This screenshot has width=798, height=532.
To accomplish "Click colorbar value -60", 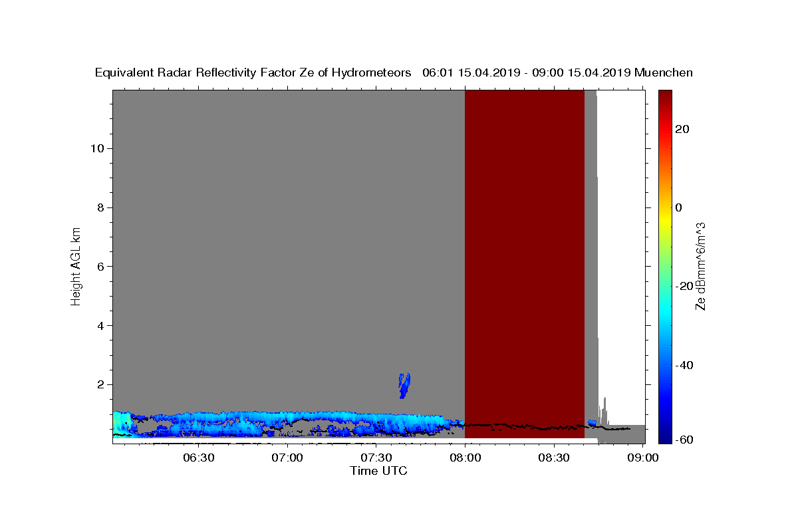I will point(684,440).
